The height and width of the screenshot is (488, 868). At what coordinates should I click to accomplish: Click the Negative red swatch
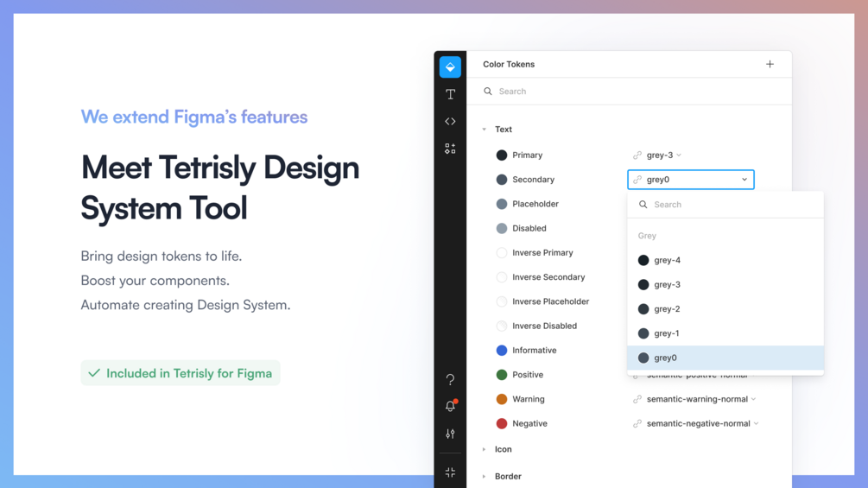tap(502, 423)
